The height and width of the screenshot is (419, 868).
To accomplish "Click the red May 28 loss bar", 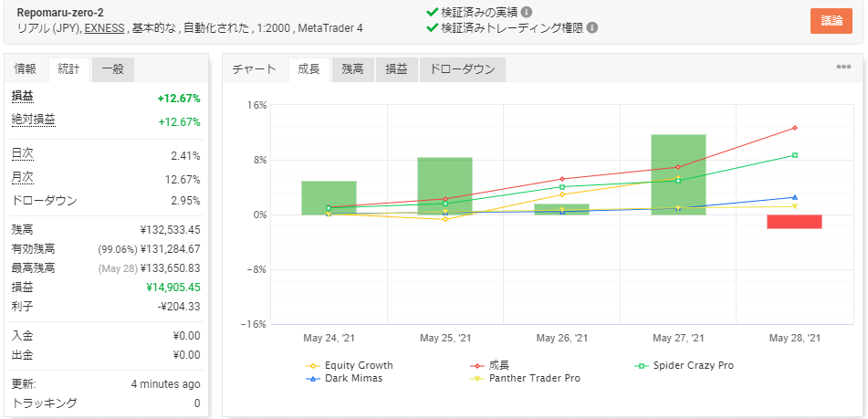I will coord(794,222).
